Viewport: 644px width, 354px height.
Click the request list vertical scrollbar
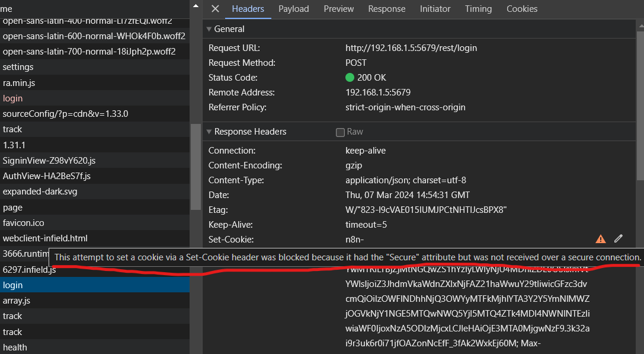click(x=196, y=166)
